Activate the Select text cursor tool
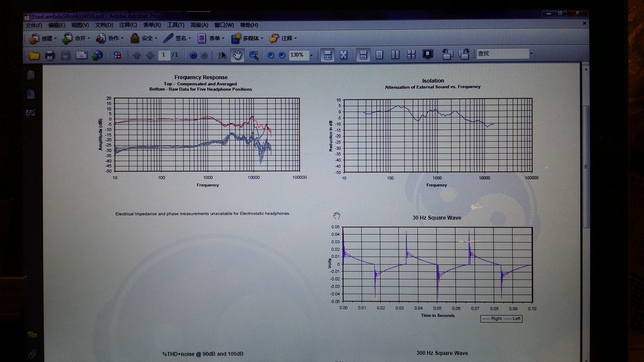644x362 pixels. click(222, 55)
